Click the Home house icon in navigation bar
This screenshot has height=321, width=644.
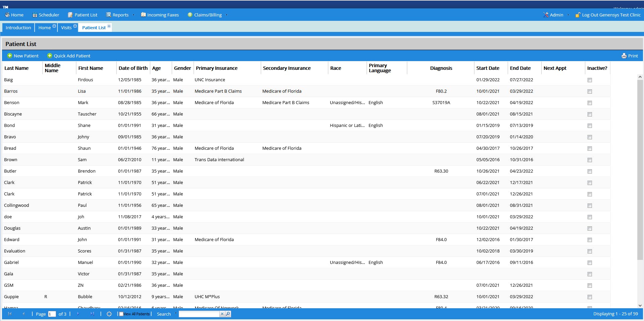[x=7, y=15]
